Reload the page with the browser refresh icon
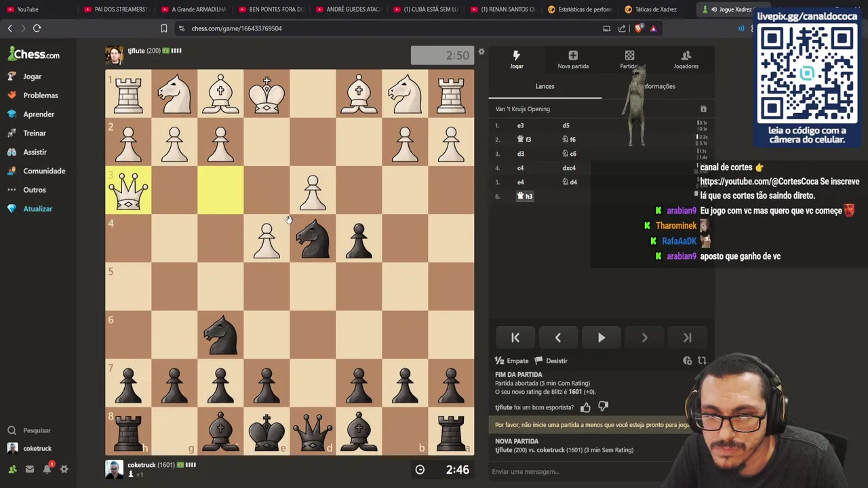Viewport: 868px width, 488px height. pos(37,28)
